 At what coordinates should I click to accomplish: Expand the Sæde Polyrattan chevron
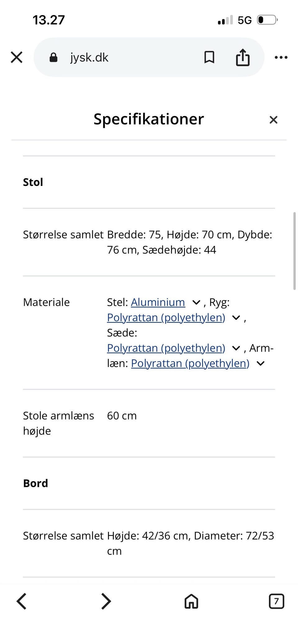coord(236,348)
